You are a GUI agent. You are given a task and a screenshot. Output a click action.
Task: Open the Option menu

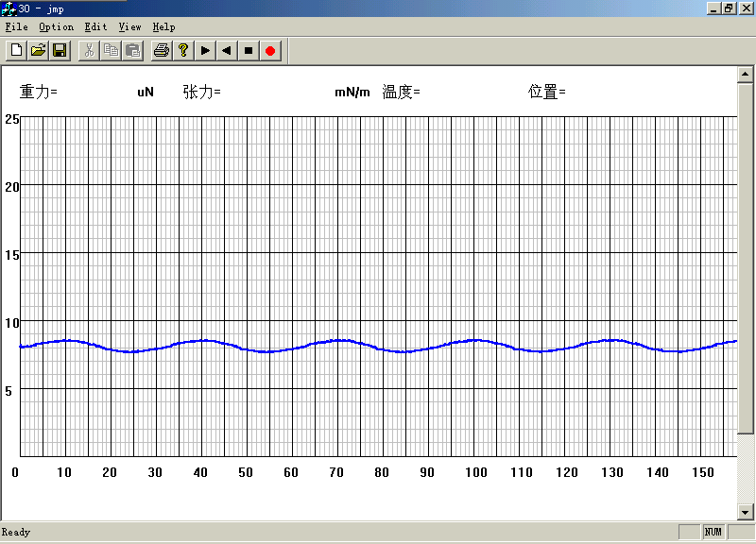tap(56, 27)
